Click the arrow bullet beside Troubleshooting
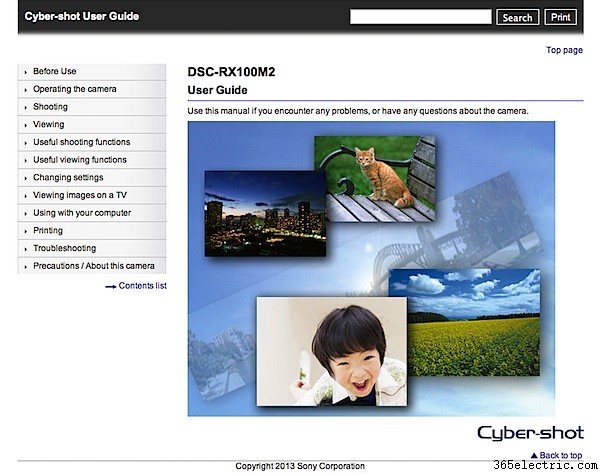The image size is (600, 474). click(26, 249)
